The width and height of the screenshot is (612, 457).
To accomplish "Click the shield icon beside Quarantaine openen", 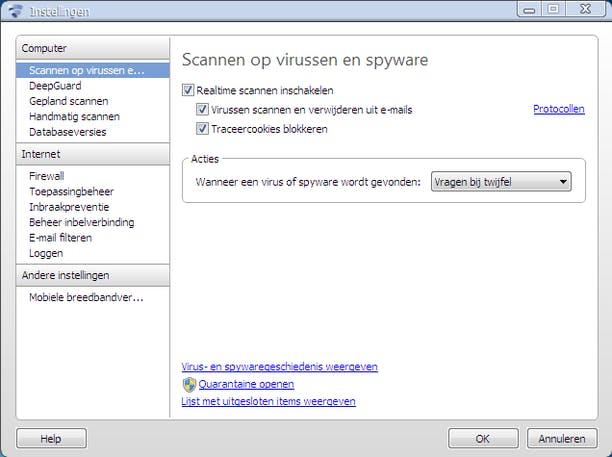I will 189,384.
